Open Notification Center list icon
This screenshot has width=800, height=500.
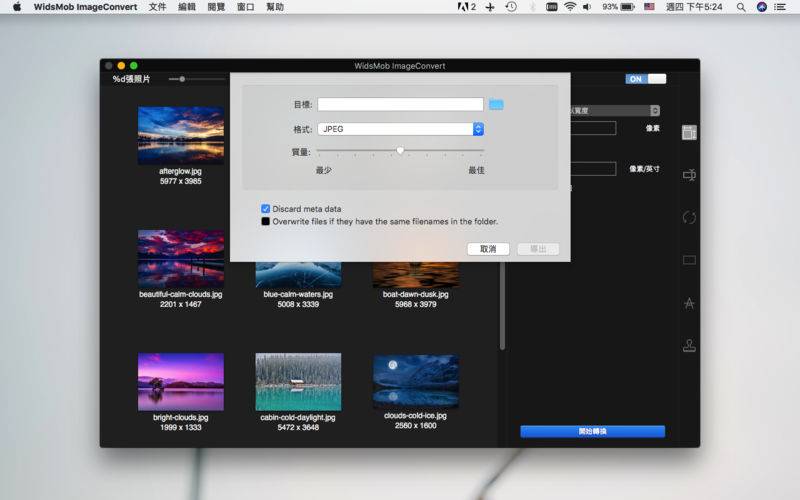pyautogui.click(x=780, y=7)
